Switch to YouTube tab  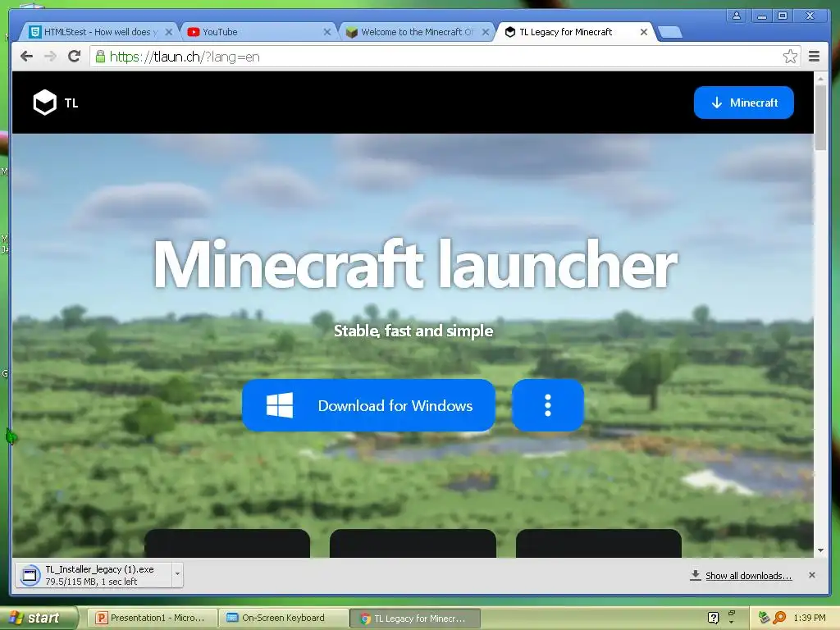click(258, 32)
